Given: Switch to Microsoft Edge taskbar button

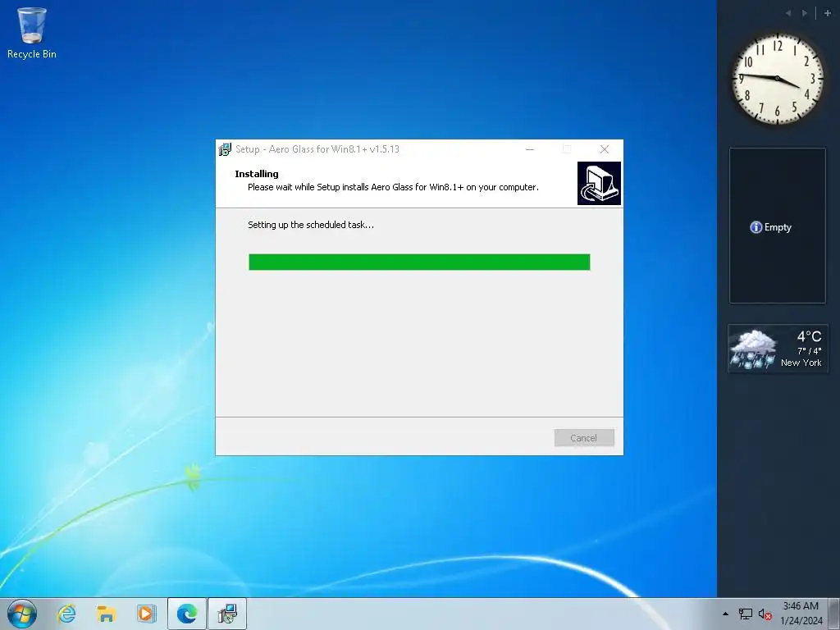Looking at the screenshot, I should click(186, 614).
